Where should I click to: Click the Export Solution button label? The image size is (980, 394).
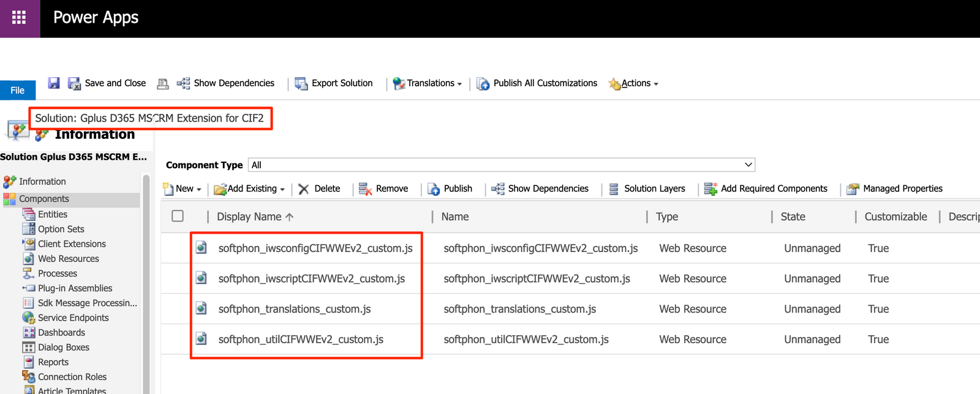(342, 83)
